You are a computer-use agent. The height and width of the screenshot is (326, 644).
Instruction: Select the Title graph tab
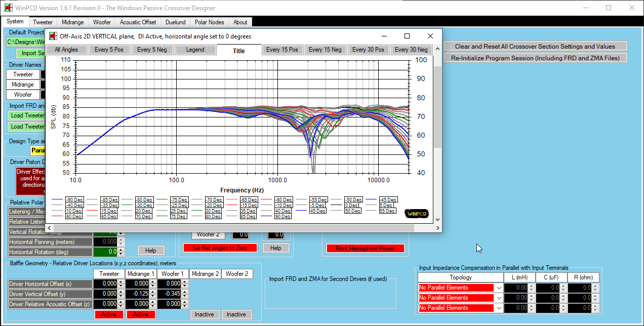pos(239,50)
